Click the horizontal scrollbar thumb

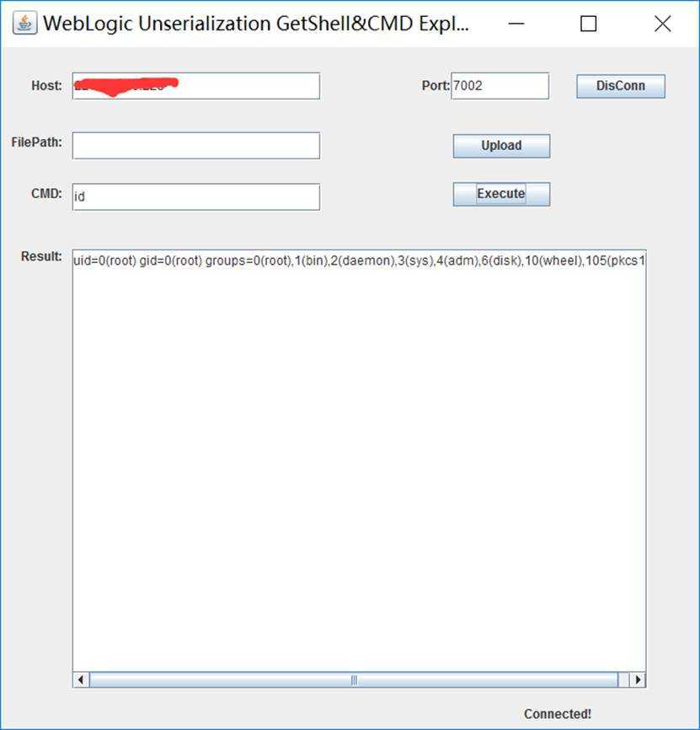[354, 679]
